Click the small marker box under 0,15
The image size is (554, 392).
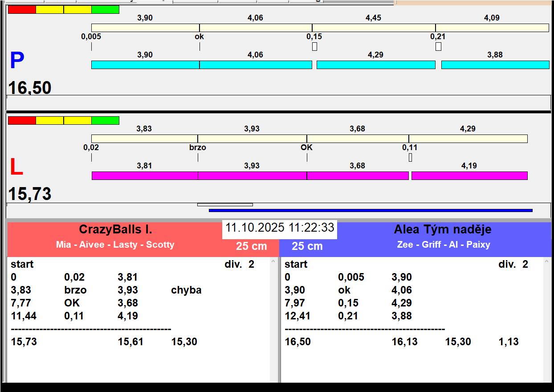click(x=314, y=46)
